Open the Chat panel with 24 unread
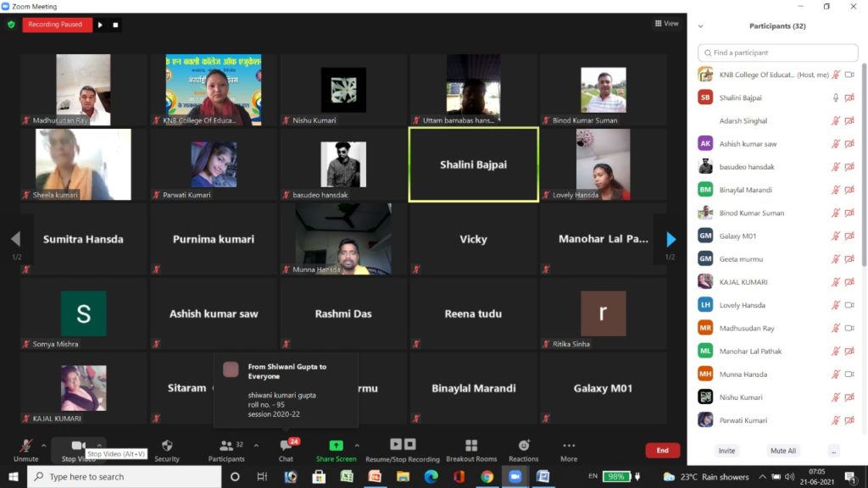The width and height of the screenshot is (868, 488). click(x=286, y=449)
